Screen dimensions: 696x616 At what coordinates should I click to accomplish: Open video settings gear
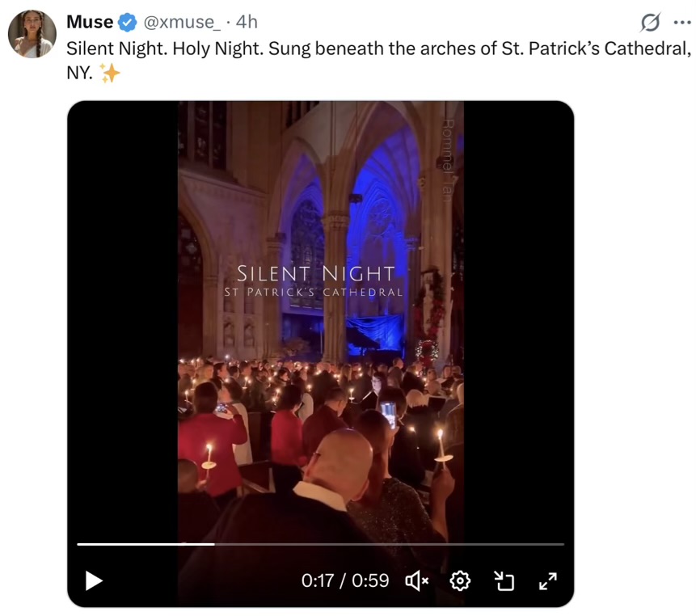460,580
